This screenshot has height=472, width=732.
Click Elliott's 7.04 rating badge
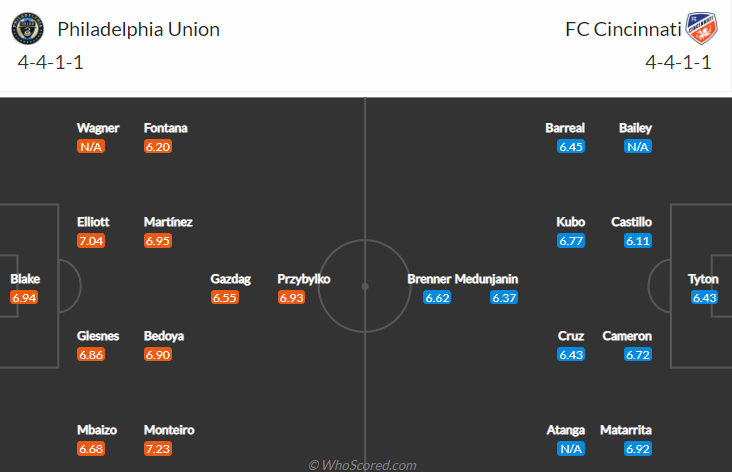pyautogui.click(x=91, y=241)
